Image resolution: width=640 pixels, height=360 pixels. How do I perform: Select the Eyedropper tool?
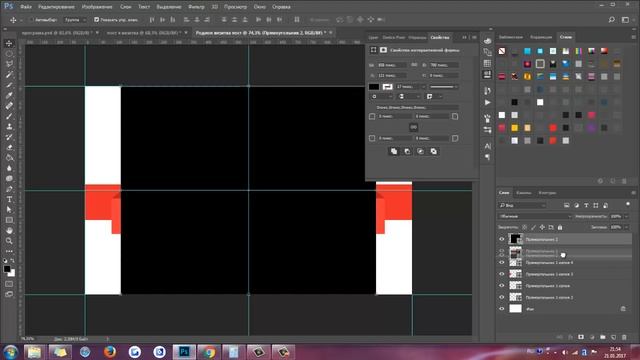point(9,96)
